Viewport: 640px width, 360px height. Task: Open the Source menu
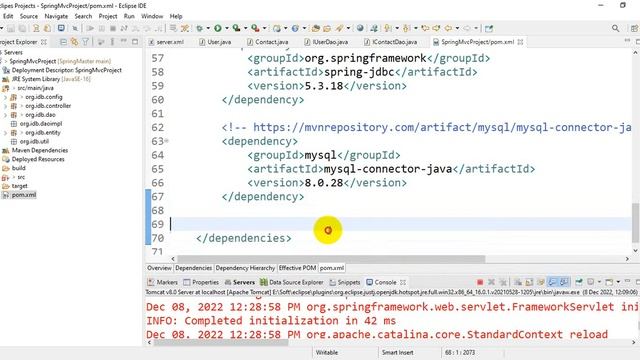[29, 16]
